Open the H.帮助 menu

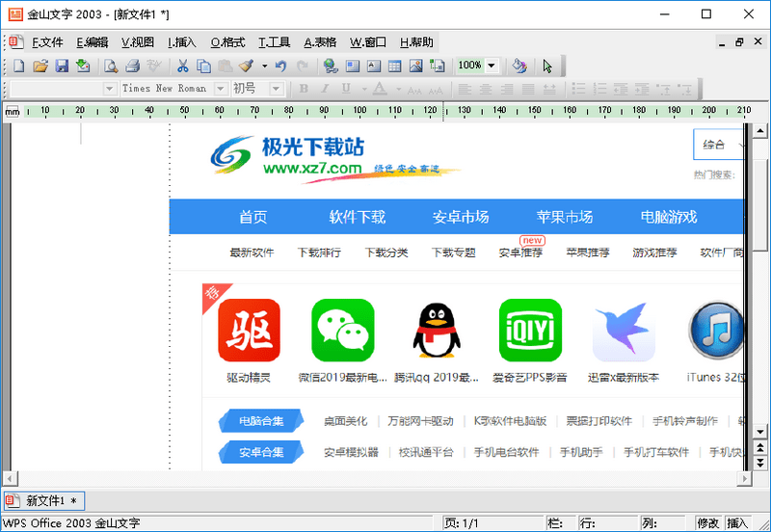416,42
